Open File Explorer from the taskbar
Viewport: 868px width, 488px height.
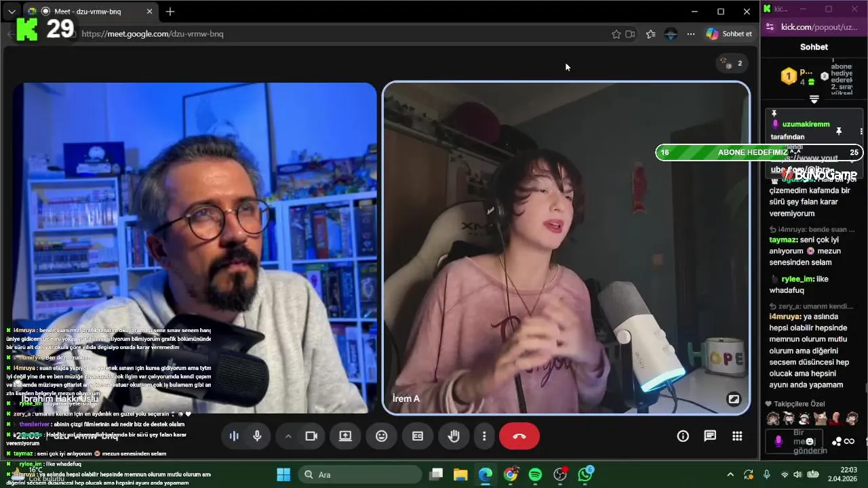pyautogui.click(x=460, y=474)
